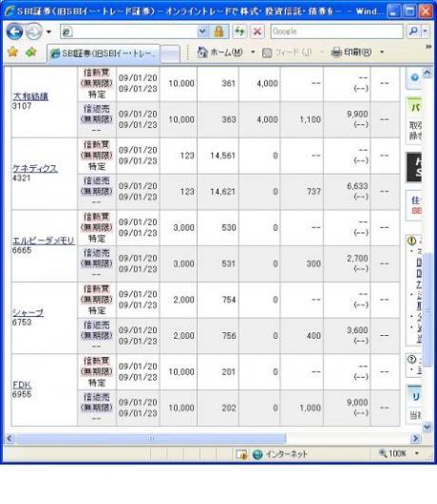The height and width of the screenshot is (504, 437).
Task: Page up with the vertical scrollbar top arrow
Action: 427,73
